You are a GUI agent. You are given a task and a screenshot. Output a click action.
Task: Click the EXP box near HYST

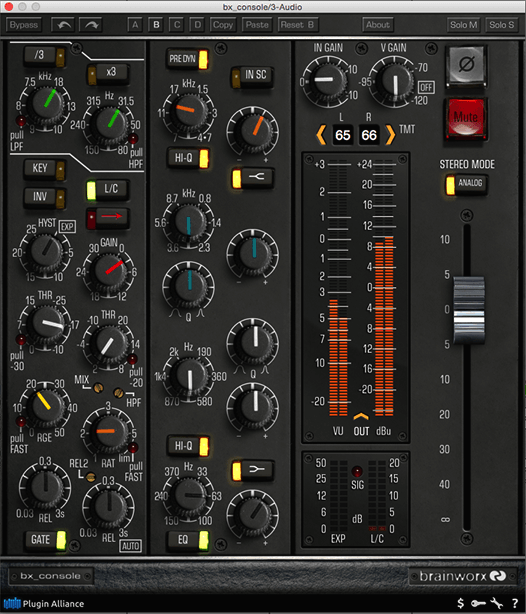pos(67,226)
